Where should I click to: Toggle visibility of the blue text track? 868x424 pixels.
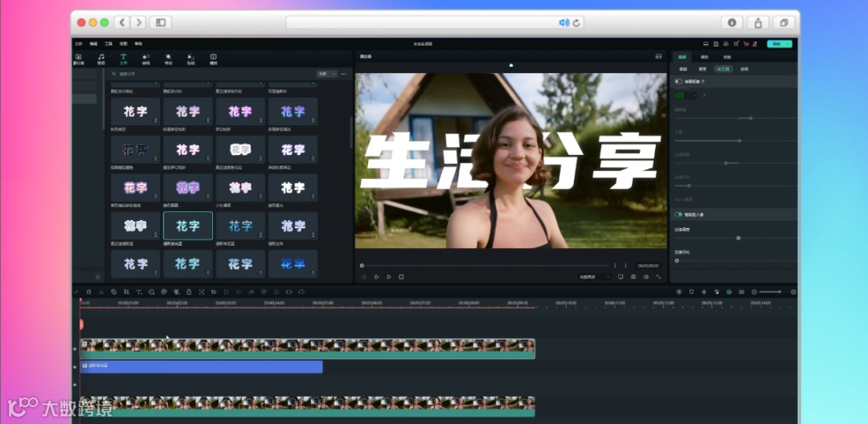[x=76, y=366]
